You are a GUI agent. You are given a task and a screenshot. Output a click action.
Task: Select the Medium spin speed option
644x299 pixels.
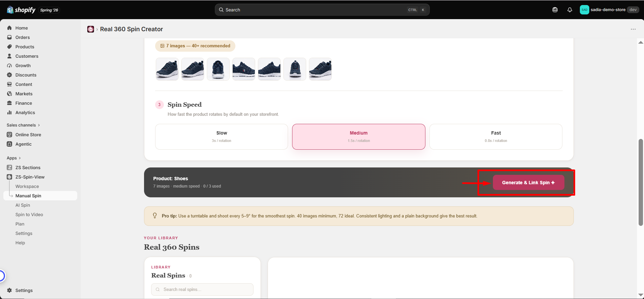359,137
